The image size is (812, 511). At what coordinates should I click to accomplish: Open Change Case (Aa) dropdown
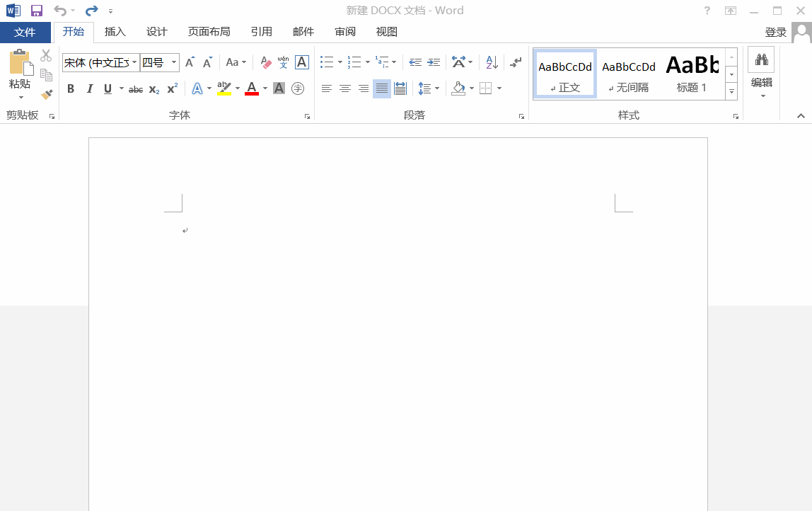coord(236,62)
